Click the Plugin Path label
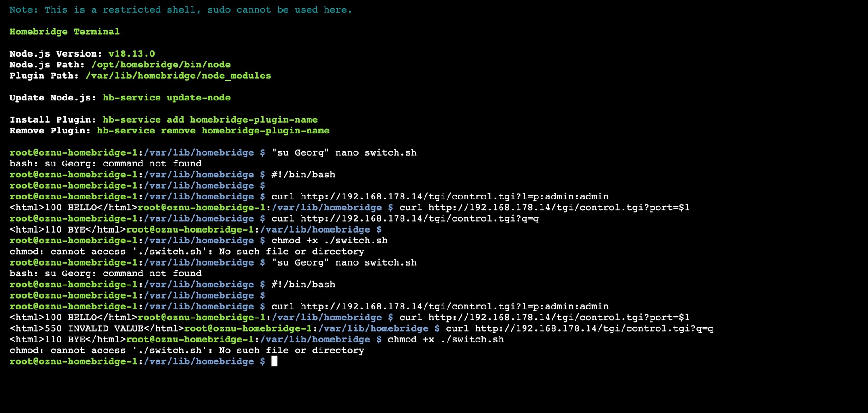 coord(44,76)
